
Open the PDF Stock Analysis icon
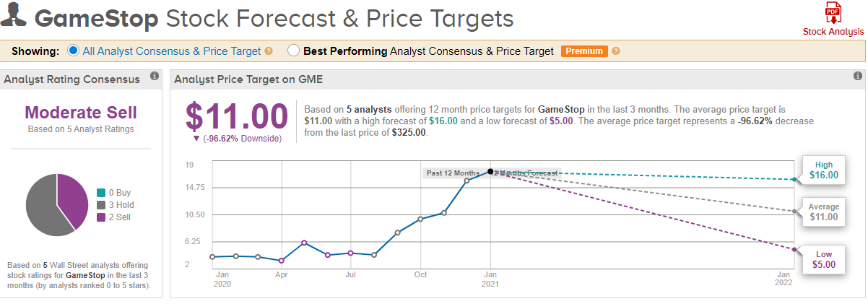click(x=833, y=13)
